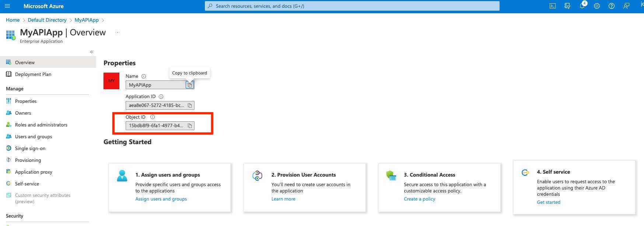644x226 pixels.
Task: Collapse the left navigation with the double chevron
Action: tap(91, 52)
